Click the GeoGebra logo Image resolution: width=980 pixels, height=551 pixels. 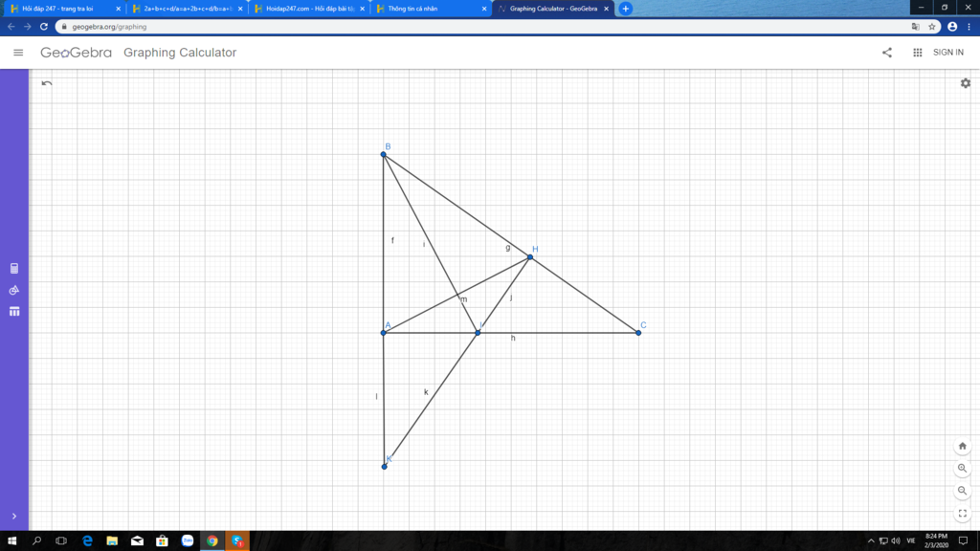click(76, 53)
